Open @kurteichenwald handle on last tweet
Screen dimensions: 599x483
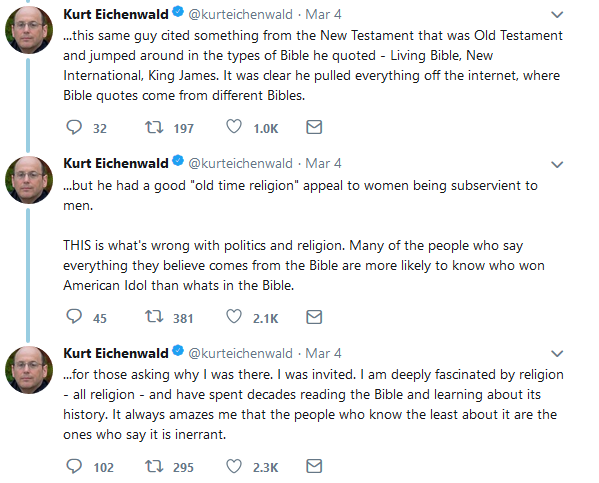pos(240,353)
